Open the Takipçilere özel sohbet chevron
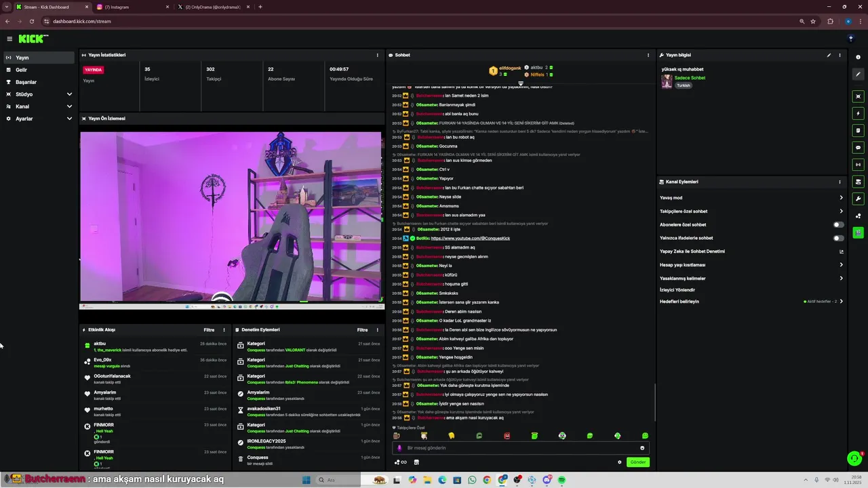 842,211
